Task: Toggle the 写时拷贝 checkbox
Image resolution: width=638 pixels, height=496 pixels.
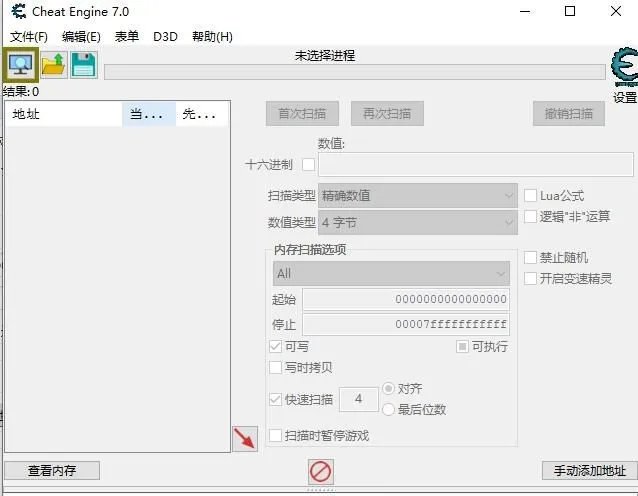Action: point(275,367)
